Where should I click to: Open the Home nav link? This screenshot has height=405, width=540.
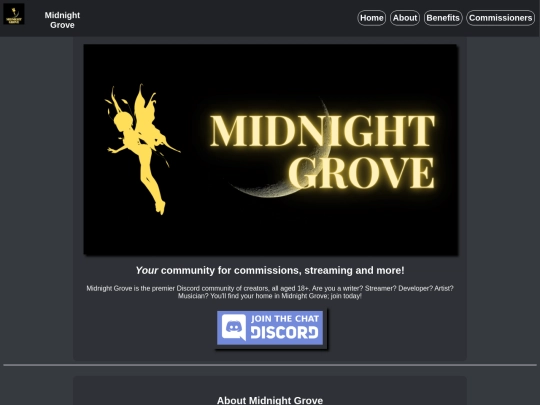372,18
